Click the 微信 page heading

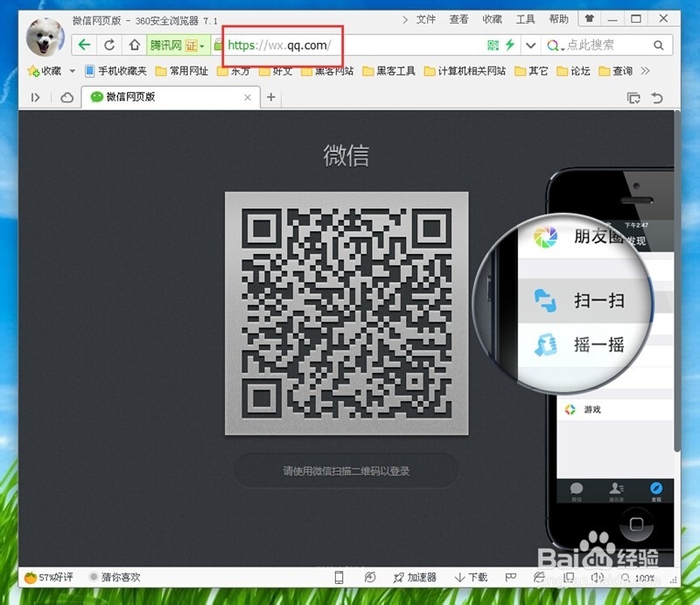pyautogui.click(x=346, y=155)
